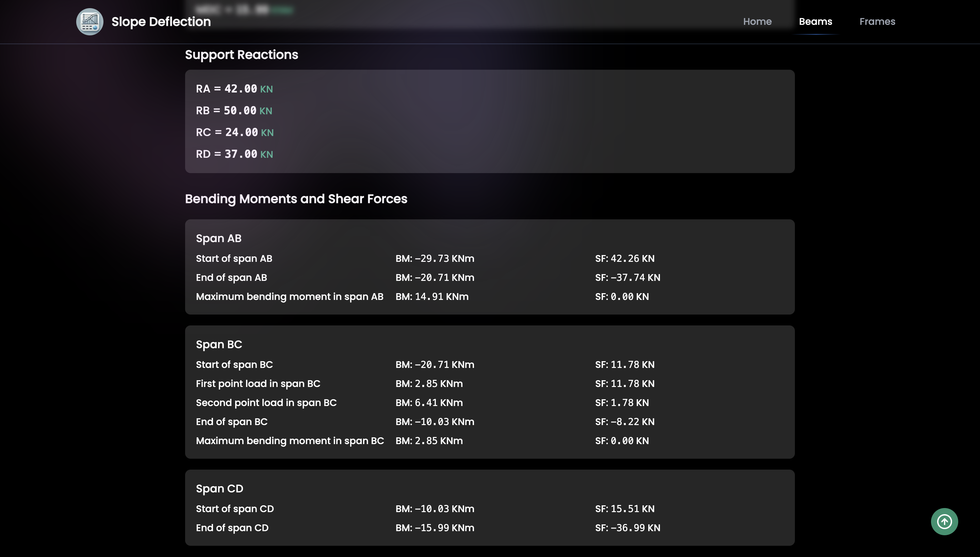Click Bending Moments and Shear Forces heading
This screenshot has height=557, width=980.
pyautogui.click(x=295, y=199)
